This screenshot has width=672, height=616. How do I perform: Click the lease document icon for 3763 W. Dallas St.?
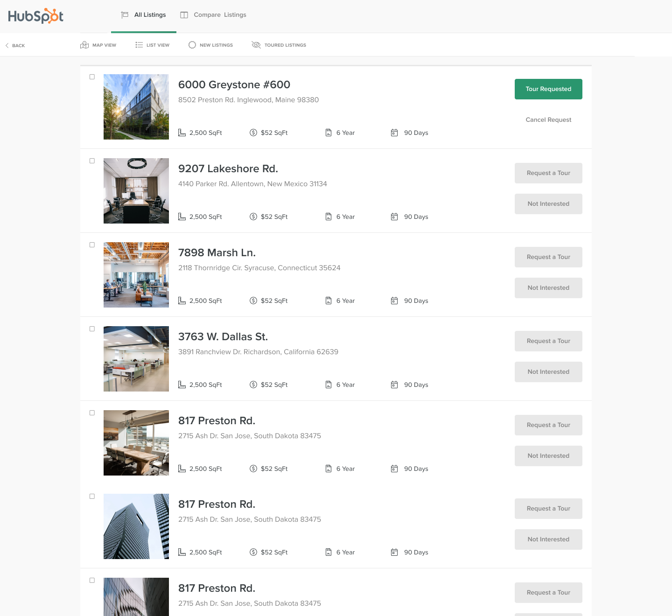pyautogui.click(x=329, y=385)
